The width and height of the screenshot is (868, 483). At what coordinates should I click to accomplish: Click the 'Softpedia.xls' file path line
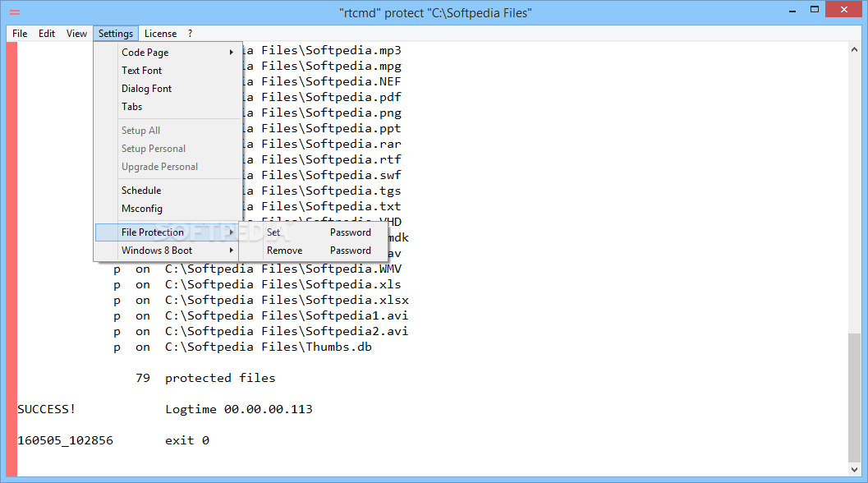(x=283, y=284)
